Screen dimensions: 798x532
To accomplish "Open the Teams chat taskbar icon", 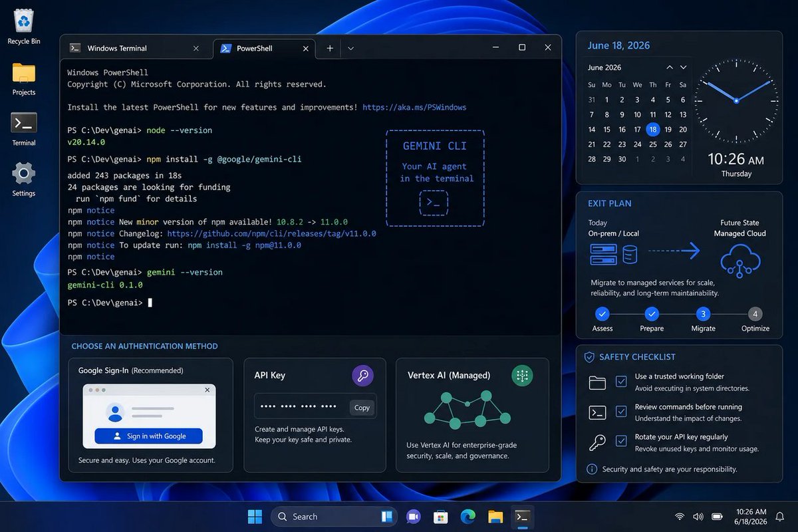I will coord(413,517).
